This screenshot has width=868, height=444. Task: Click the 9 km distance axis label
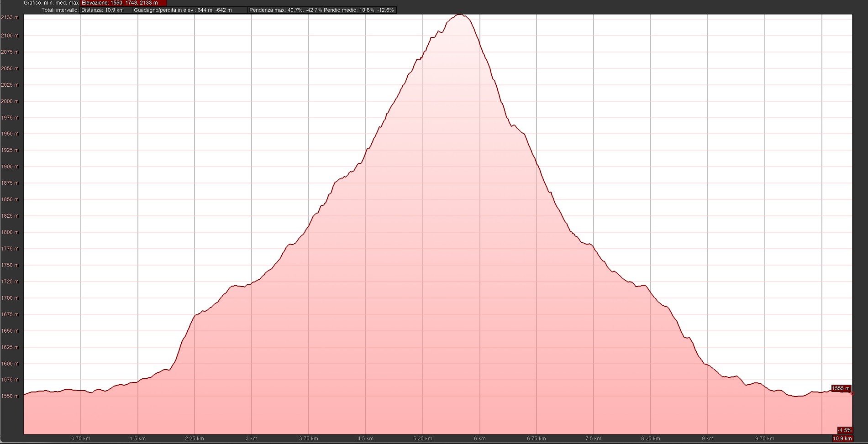click(x=707, y=439)
